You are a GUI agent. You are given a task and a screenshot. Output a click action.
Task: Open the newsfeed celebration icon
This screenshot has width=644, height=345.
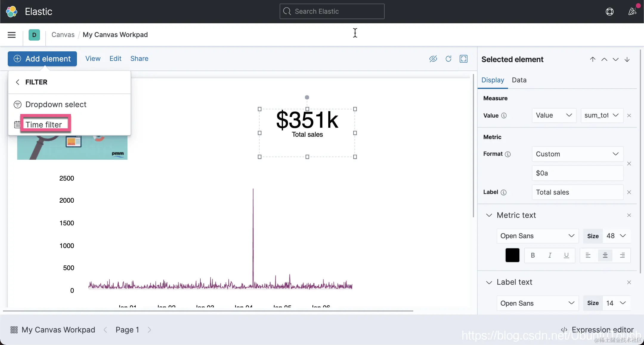(632, 12)
